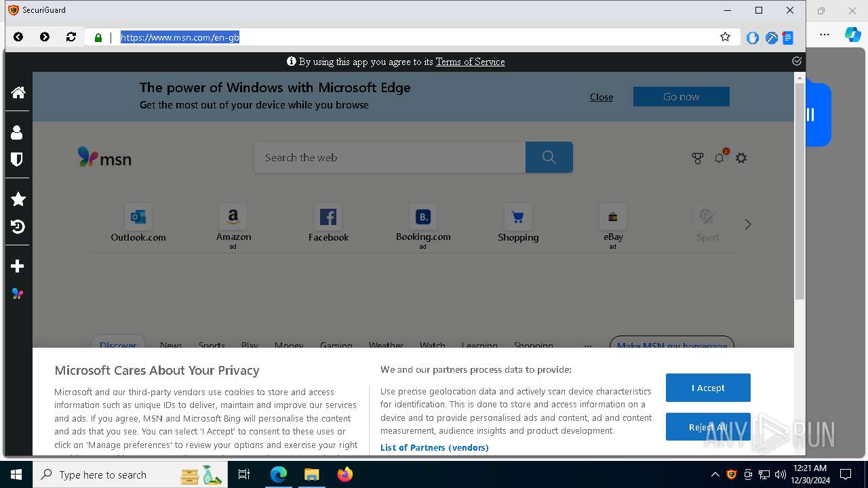868x488 pixels.
Task: Bookmark page with the star icon in address bar
Action: click(726, 37)
